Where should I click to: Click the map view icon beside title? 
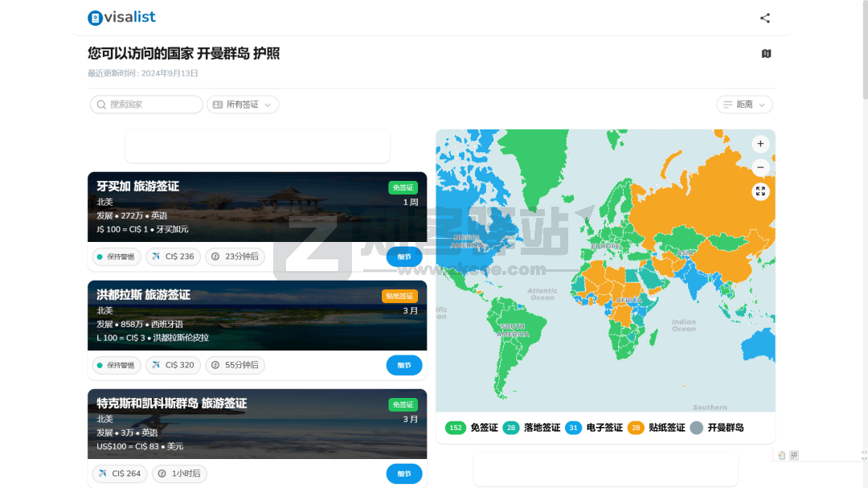766,54
